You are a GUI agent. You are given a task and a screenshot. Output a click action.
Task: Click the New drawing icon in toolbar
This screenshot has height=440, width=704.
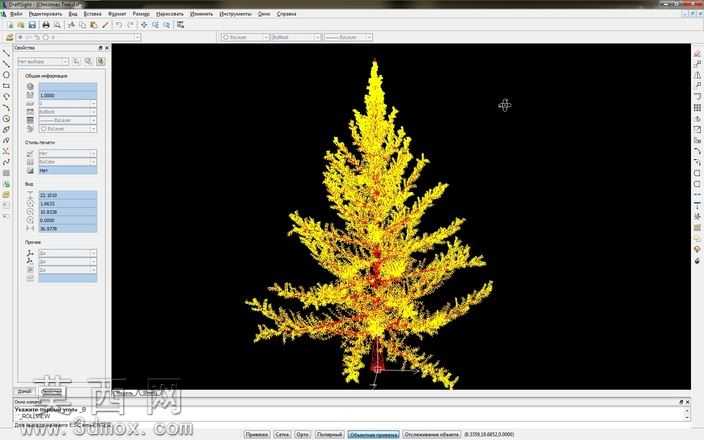[10, 25]
